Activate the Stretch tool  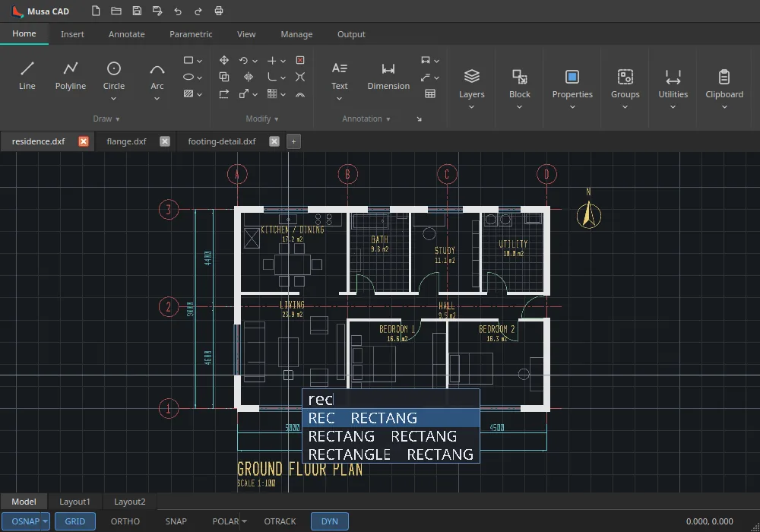[x=224, y=93]
